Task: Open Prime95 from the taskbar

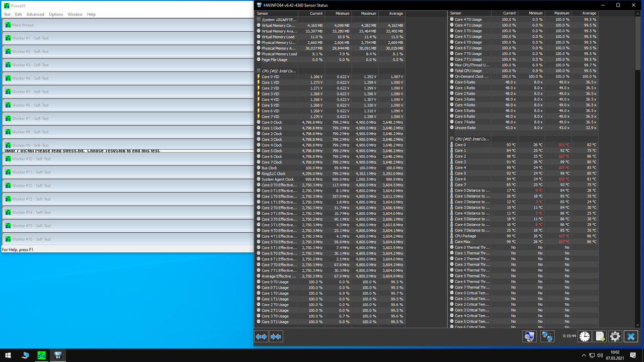Action: point(41,355)
